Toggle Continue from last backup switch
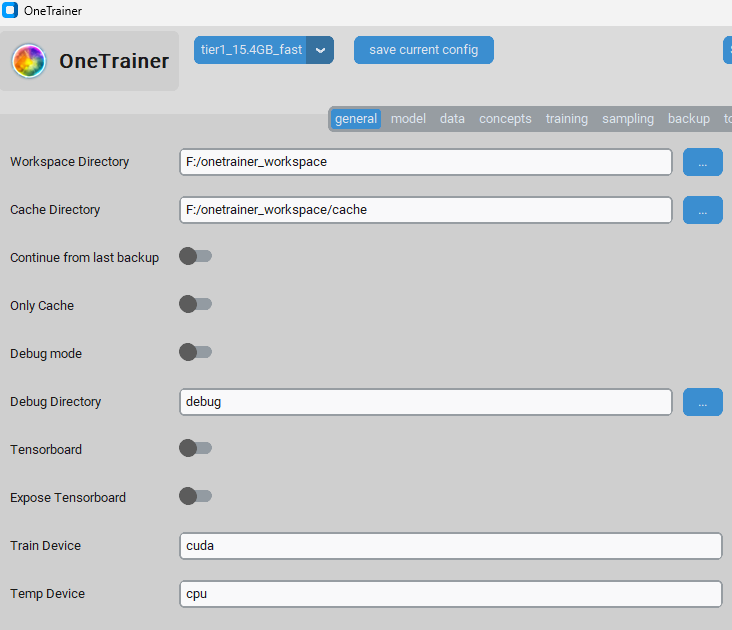 tap(196, 256)
